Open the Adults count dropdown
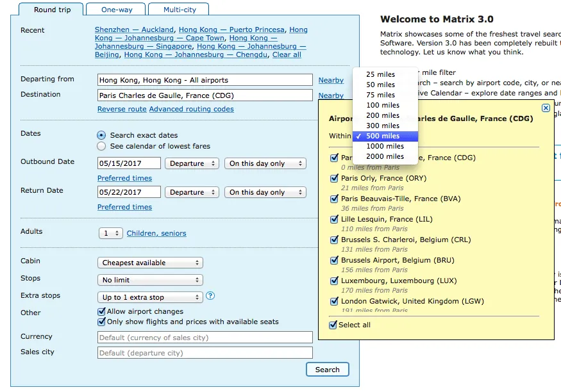 (x=110, y=233)
